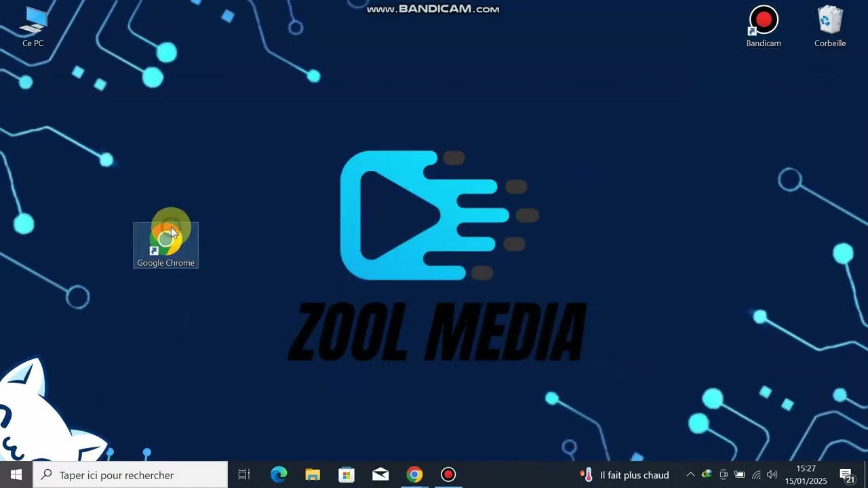Click the Taper ici pour rechercher search box
Viewport: 868px width, 488px height.
[130, 474]
